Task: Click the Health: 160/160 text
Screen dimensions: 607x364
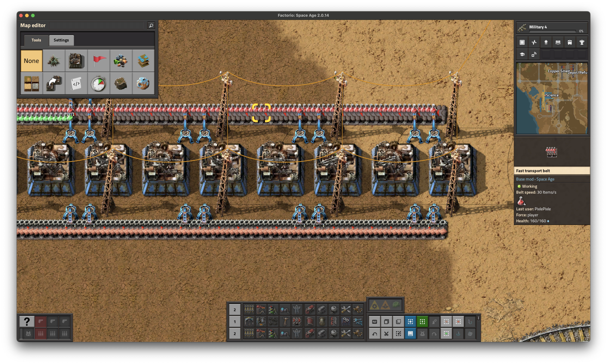Action: (x=531, y=221)
